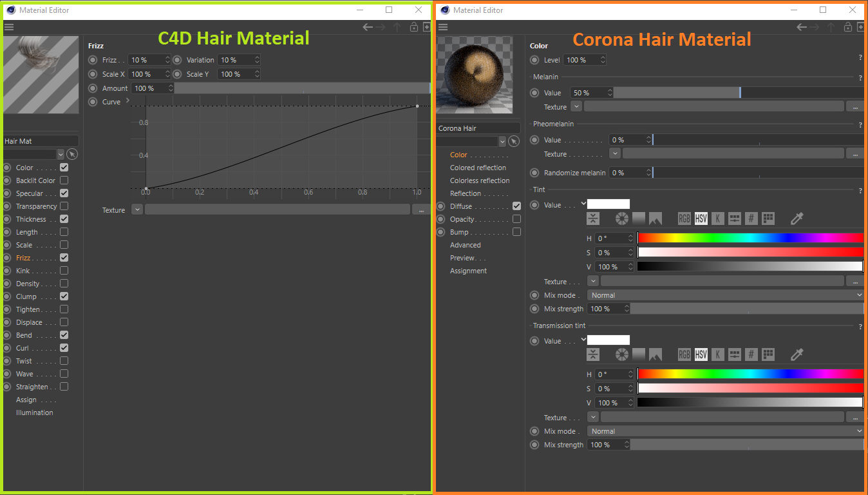868x495 pixels.
Task: Switch Tint color mode to HSV
Action: [x=701, y=218]
